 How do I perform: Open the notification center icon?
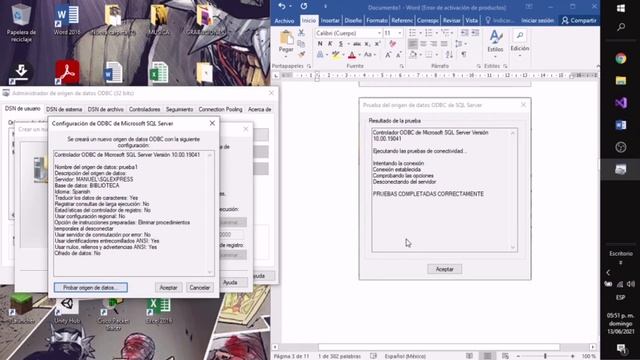tap(621, 348)
